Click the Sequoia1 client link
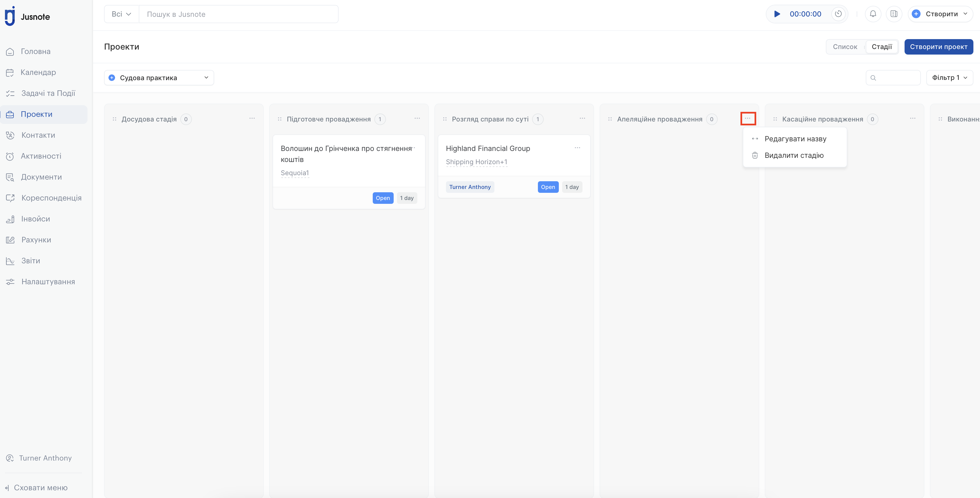 coord(295,173)
